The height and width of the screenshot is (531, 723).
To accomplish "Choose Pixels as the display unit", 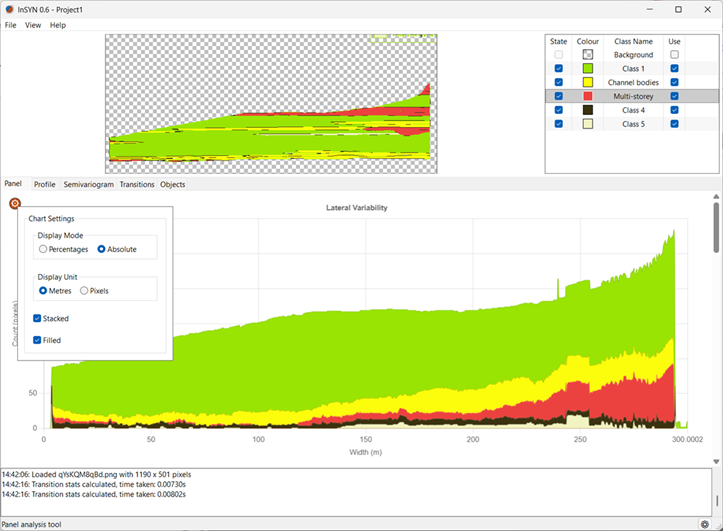I will click(84, 291).
